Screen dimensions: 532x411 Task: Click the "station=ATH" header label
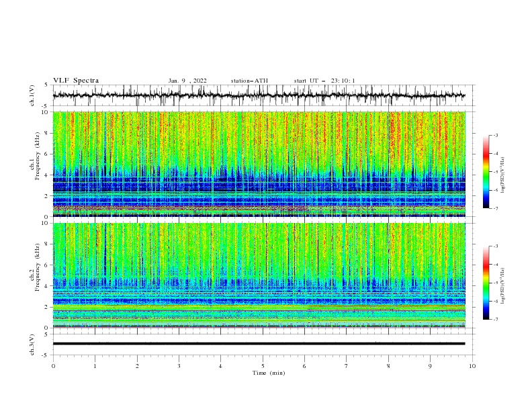point(249,81)
